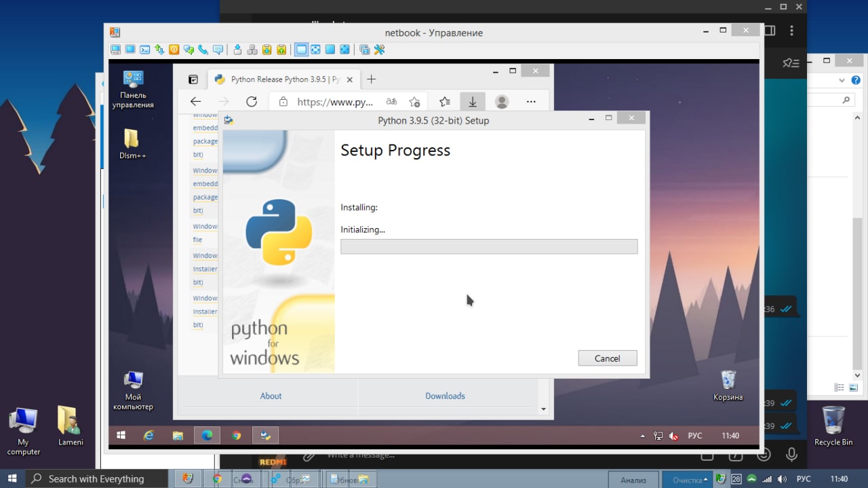
Task: Open the Edge translate icon in the address bar
Action: 391,102
